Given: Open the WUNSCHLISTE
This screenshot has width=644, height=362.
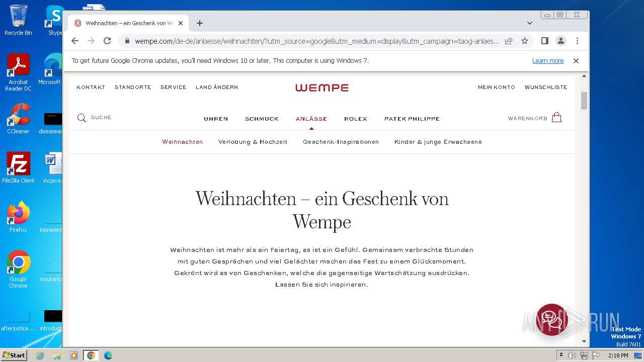Looking at the screenshot, I should coord(546,87).
